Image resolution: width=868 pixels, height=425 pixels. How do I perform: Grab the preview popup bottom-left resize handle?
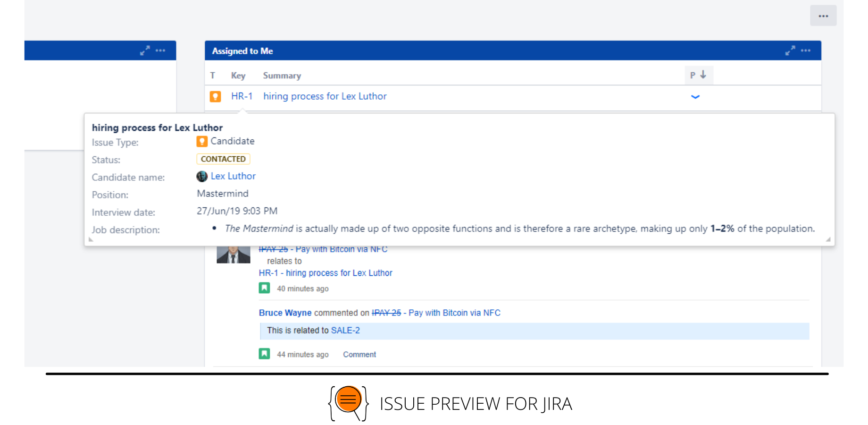[x=91, y=239]
